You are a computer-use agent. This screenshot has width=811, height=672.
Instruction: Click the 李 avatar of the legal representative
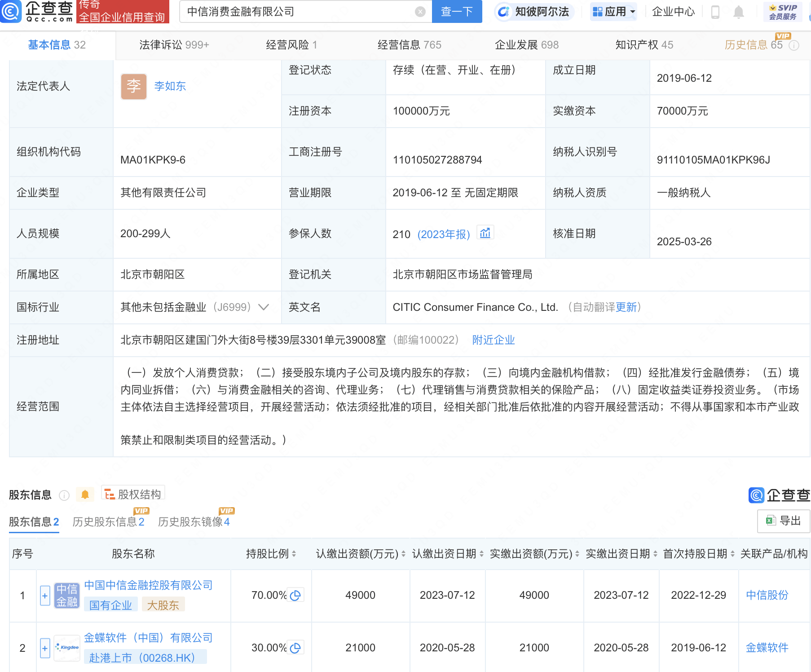tap(134, 86)
